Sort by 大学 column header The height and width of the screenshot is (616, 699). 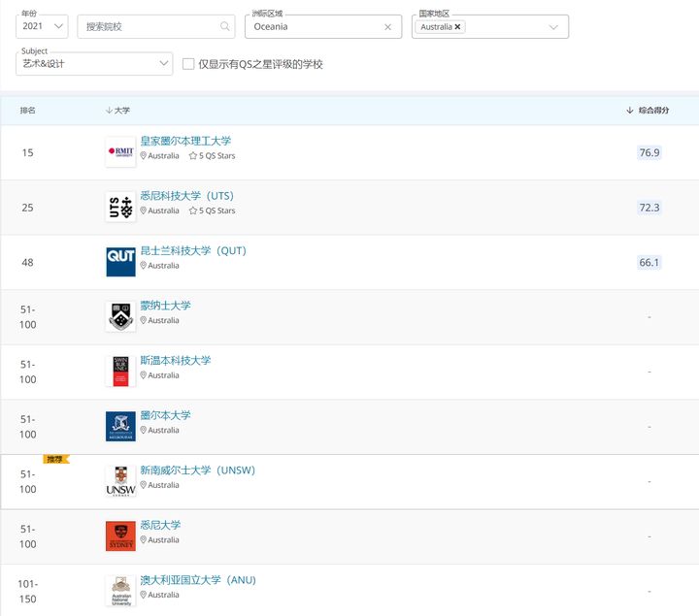click(x=117, y=111)
